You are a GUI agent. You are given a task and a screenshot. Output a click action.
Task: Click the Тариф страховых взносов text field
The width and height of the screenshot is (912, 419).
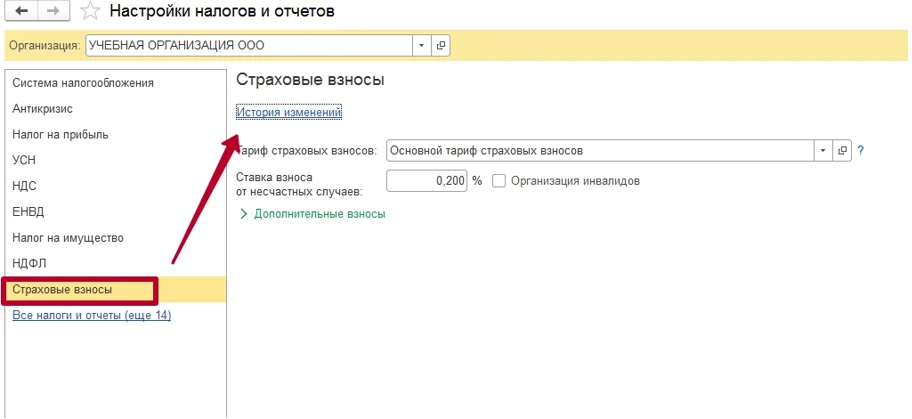pos(600,151)
